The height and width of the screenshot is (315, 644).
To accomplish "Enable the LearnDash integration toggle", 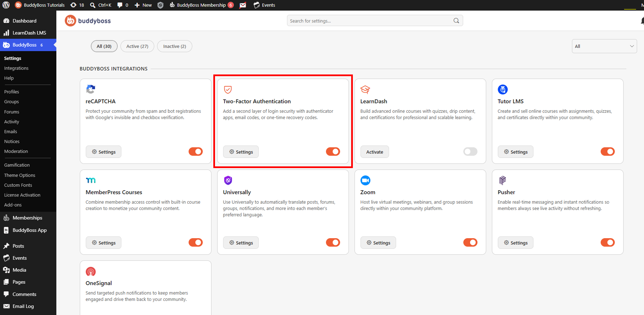I will 470,152.
